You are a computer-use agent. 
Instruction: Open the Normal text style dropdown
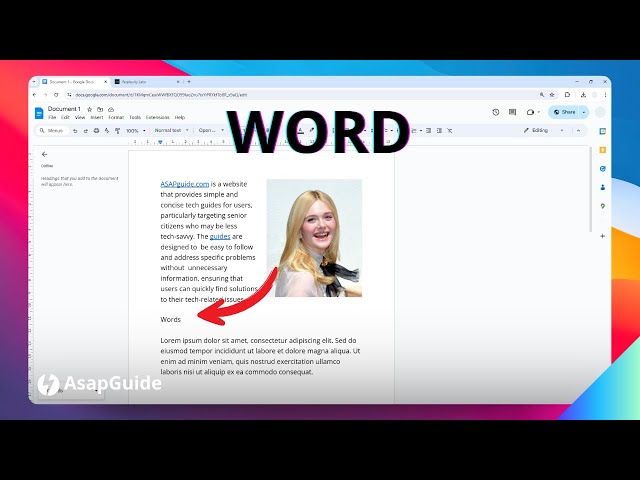[x=171, y=131]
